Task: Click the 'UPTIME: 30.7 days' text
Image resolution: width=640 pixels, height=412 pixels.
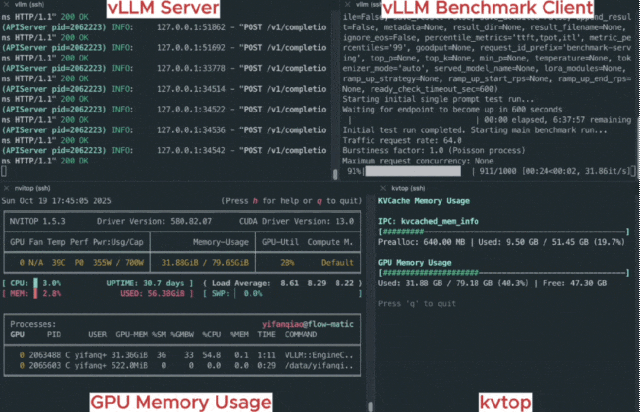Action: click(146, 283)
